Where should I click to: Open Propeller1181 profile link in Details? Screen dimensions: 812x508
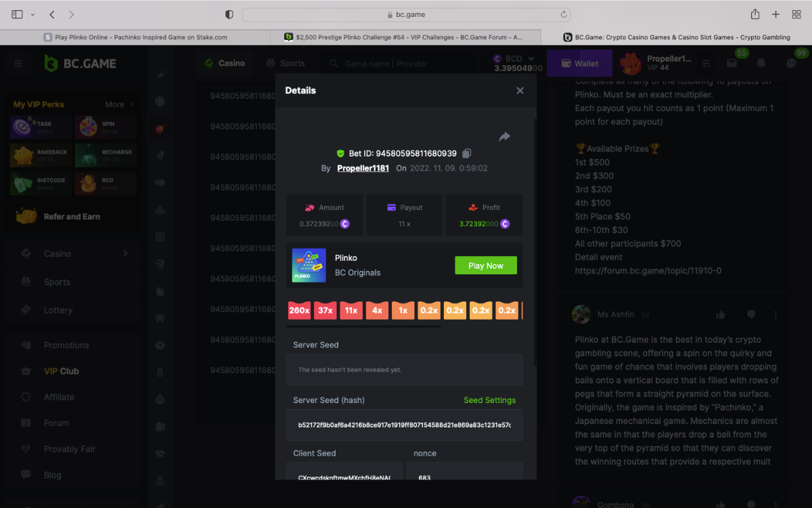[363, 169]
